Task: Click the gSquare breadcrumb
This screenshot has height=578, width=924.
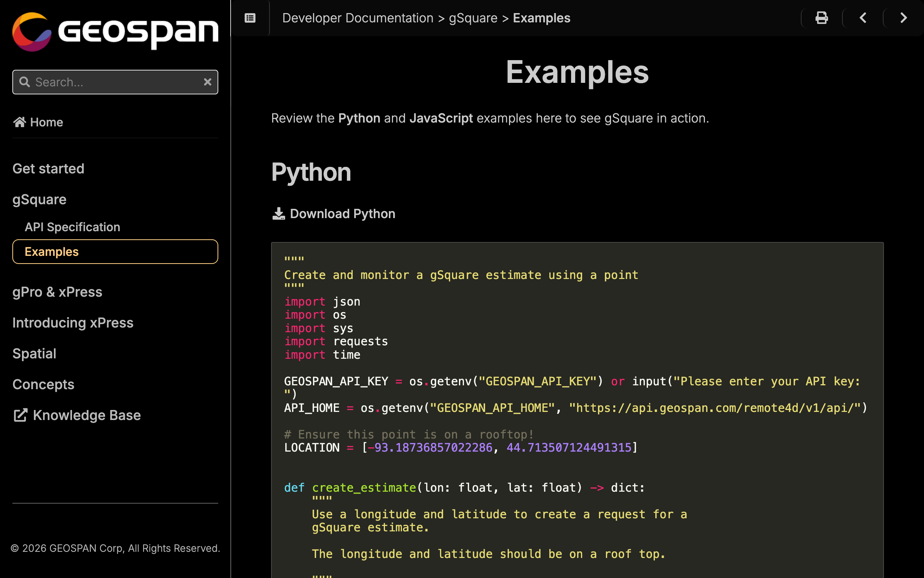Action: point(473,18)
